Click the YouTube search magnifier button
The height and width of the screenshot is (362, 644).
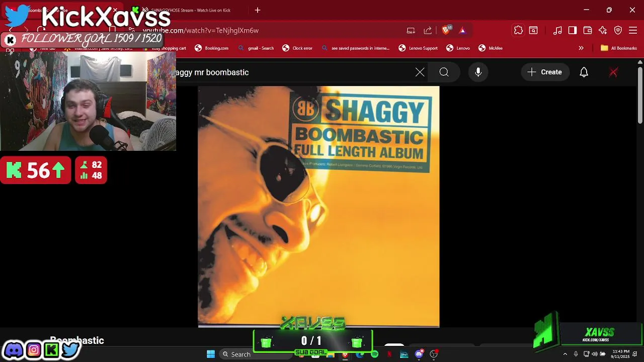[444, 72]
